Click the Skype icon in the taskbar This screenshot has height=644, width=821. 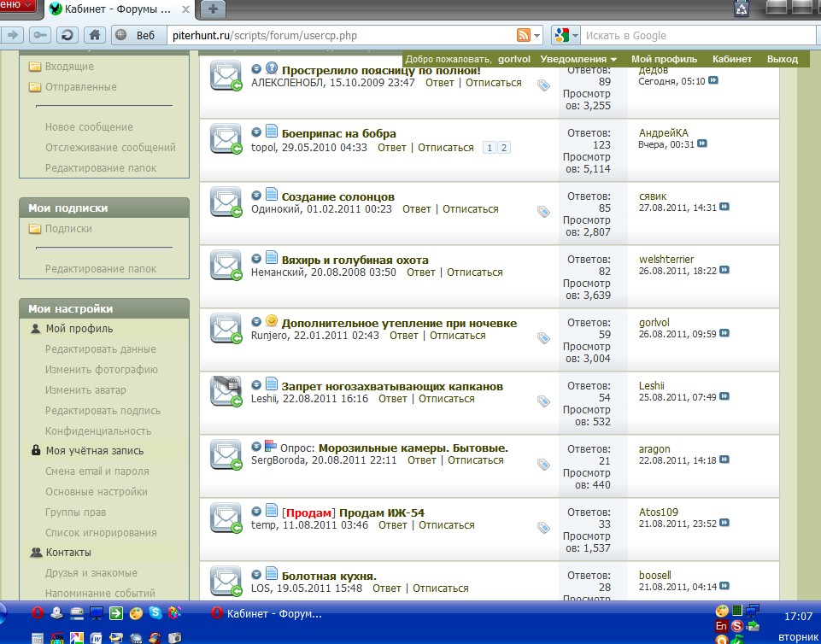pos(155,612)
